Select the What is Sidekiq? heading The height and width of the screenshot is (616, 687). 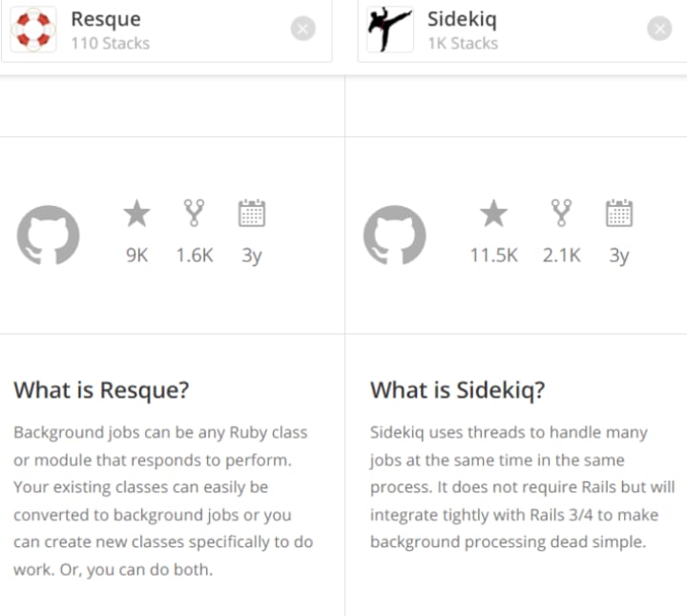tap(458, 390)
